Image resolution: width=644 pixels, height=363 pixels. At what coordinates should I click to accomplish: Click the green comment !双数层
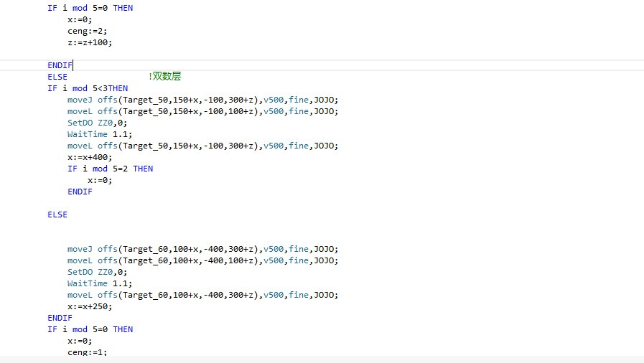coord(169,77)
